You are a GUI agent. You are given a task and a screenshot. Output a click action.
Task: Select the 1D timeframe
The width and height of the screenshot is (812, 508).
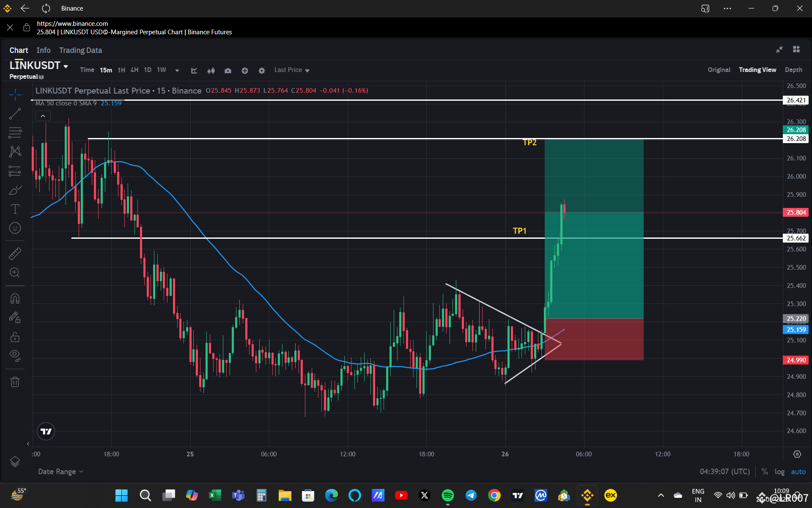pos(148,70)
